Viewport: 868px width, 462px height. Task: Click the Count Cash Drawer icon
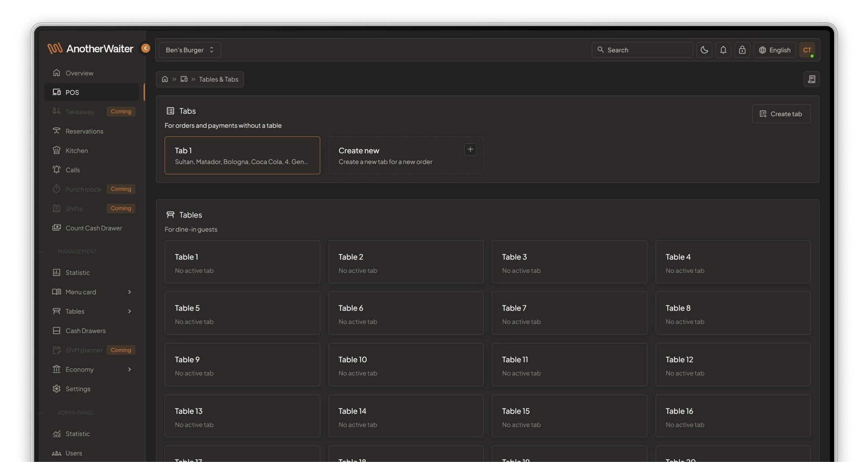click(x=57, y=228)
